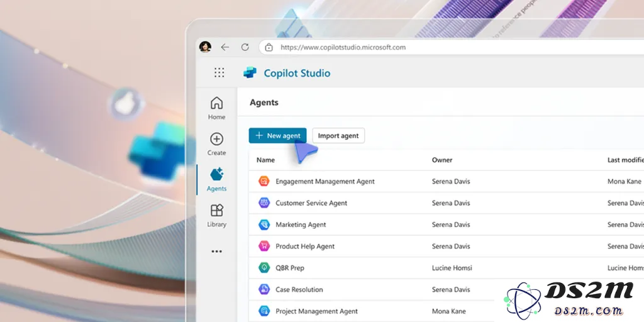This screenshot has width=644, height=322.
Task: Open the Marketing Agent row
Action: pos(447,225)
